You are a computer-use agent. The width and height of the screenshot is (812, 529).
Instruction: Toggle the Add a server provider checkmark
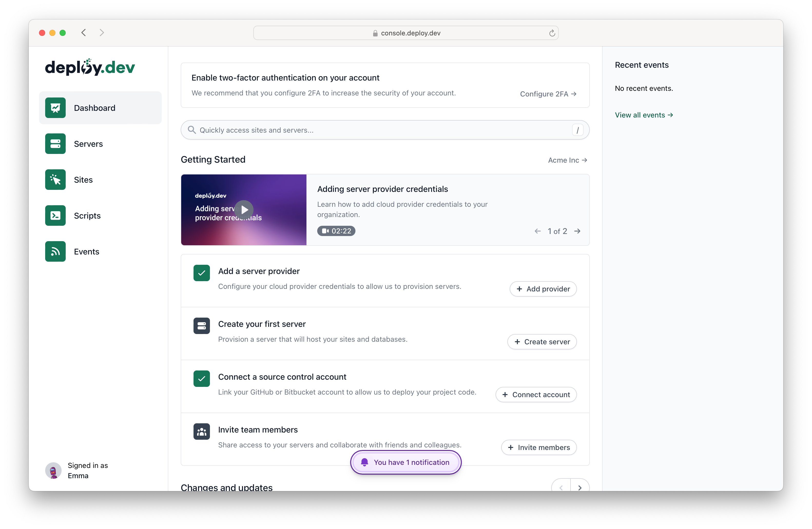point(202,273)
